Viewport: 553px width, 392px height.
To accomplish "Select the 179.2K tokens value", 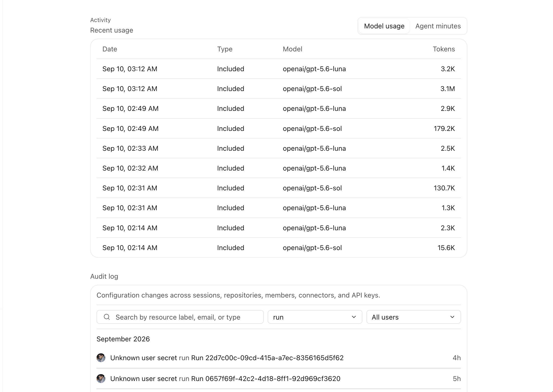I will pos(444,128).
